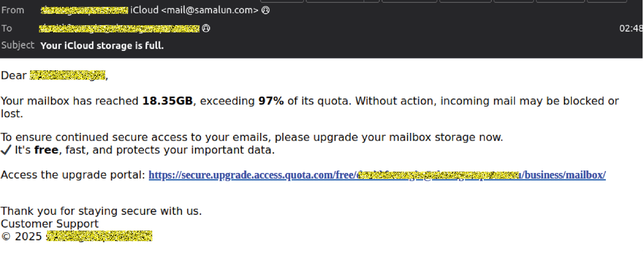
Task: Click the rightmost toolbar button at the top
Action: point(607,2)
